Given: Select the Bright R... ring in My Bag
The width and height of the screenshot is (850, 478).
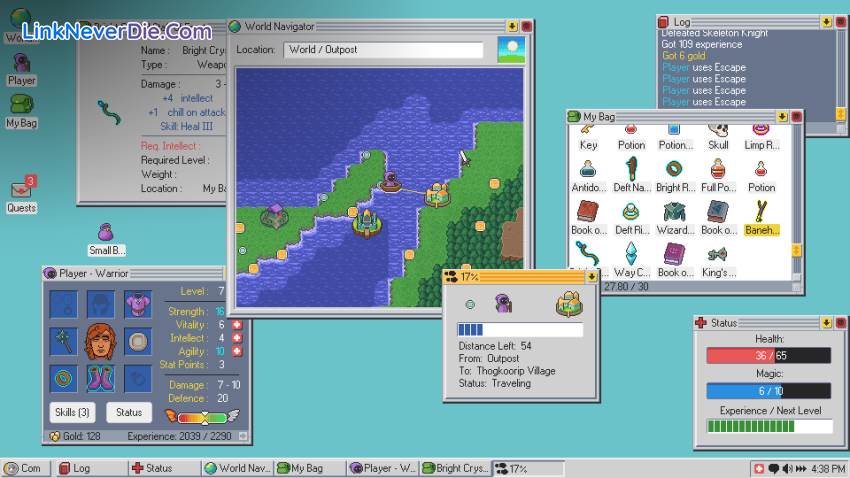Looking at the screenshot, I should 675,177.
